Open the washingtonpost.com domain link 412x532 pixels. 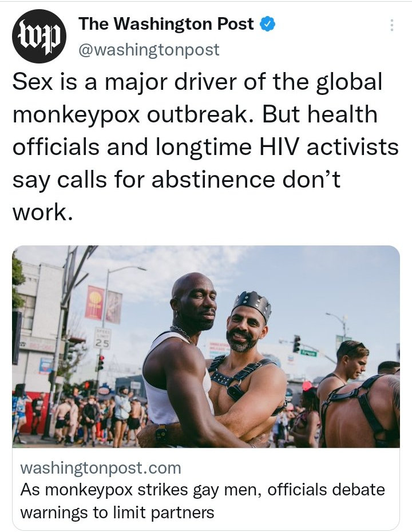[x=101, y=468]
